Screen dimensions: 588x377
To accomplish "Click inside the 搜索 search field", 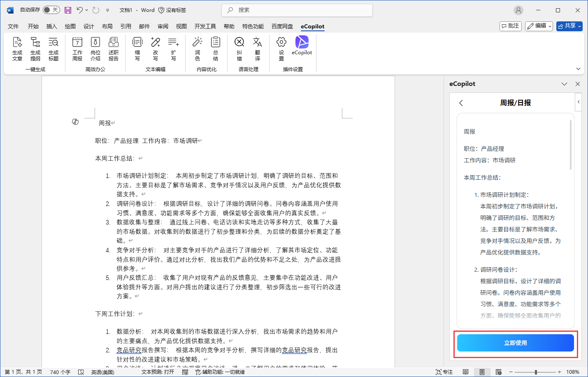I will coord(296,10).
